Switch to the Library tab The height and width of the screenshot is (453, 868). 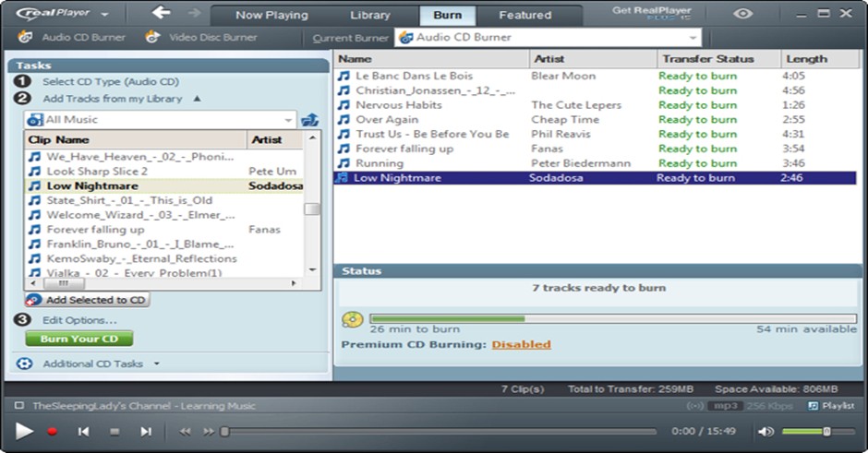369,15
